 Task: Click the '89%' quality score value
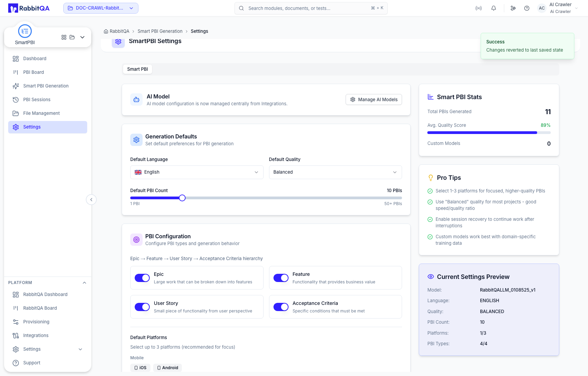[546, 125]
